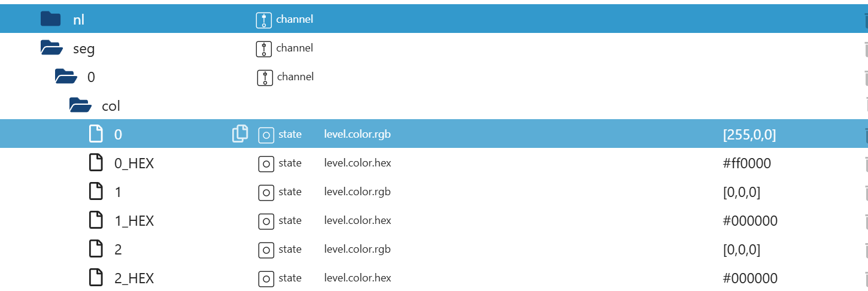Click the [255,0,0] RGB value
The image size is (868, 291).
pyautogui.click(x=749, y=135)
